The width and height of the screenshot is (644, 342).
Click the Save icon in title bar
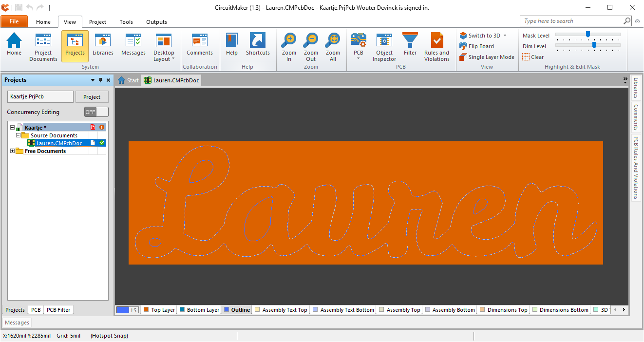(x=19, y=7)
